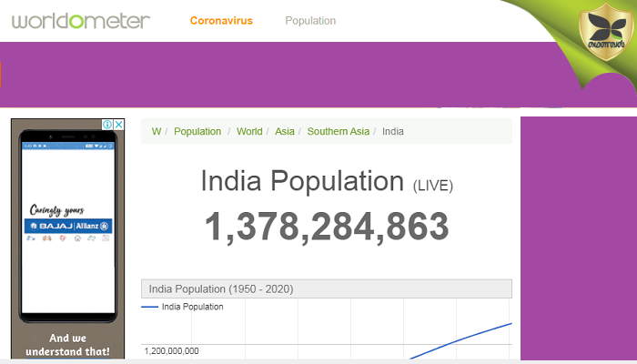Screen dimensions: 637x364
Task: Click the Bajaj Allianz logo in ad
Action: pos(68,225)
